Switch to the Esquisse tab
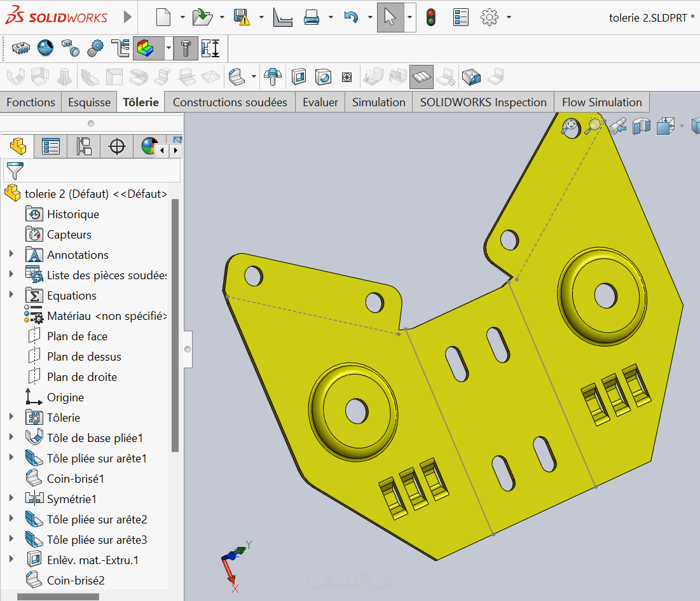700x601 pixels. pos(90,102)
